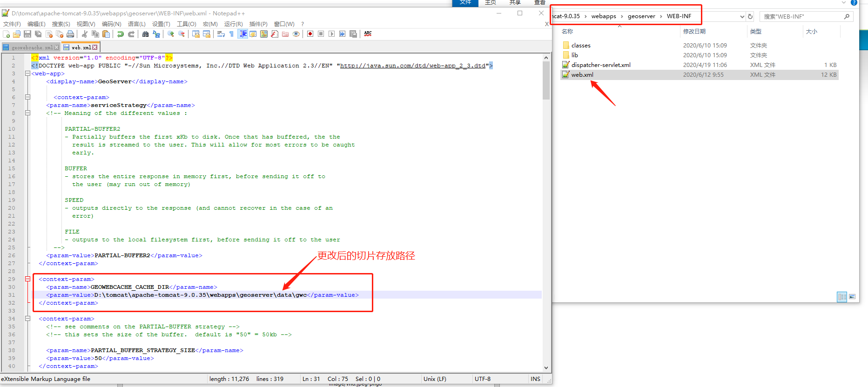
Task: Toggle Show All Characters pilcrow button
Action: click(232, 34)
